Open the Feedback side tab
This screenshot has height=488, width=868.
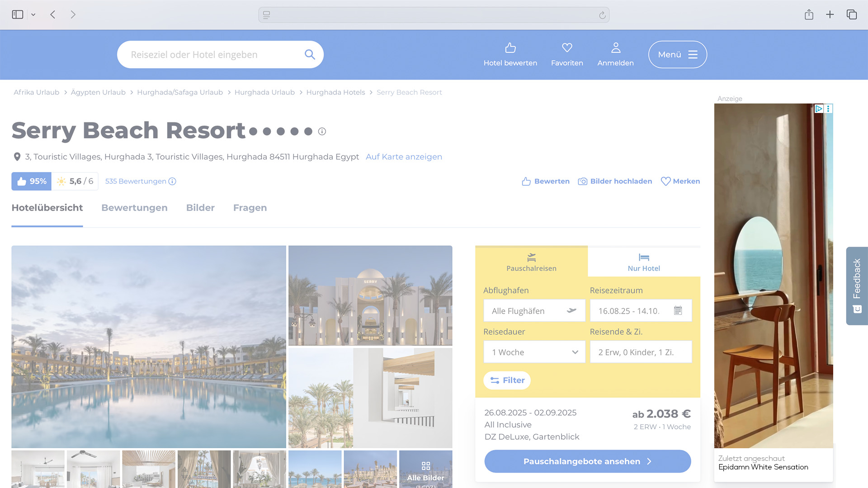[x=857, y=286]
